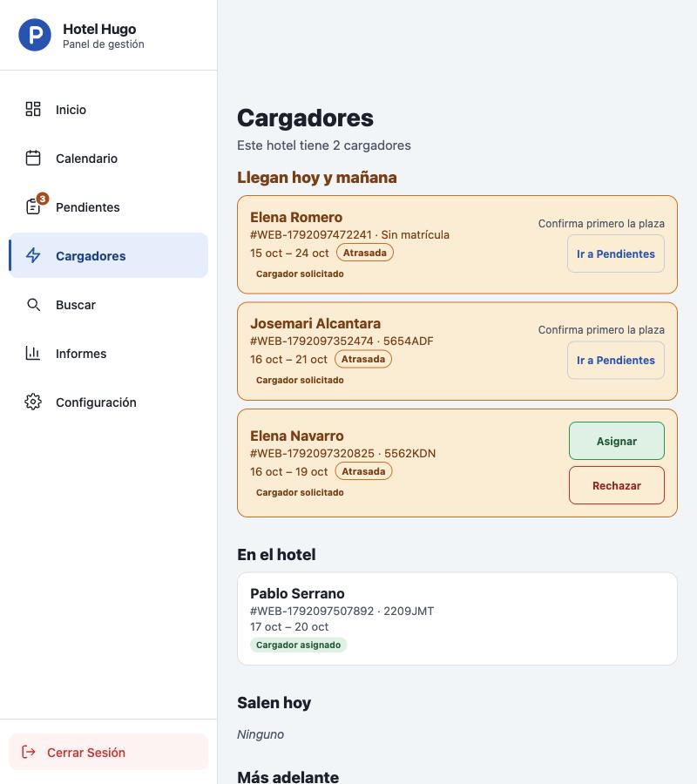This screenshot has width=697, height=784.
Task: Click the Configuración gear icon
Action: click(x=33, y=402)
